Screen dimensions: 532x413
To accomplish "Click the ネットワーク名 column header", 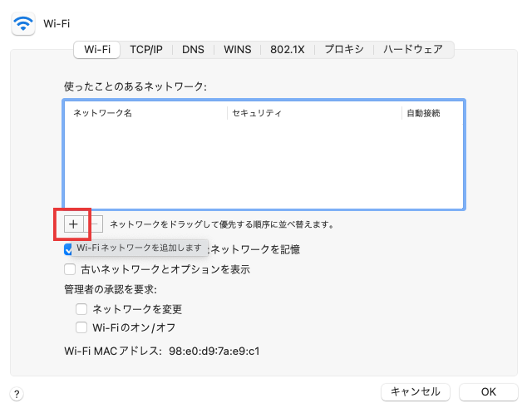I will pyautogui.click(x=103, y=113).
